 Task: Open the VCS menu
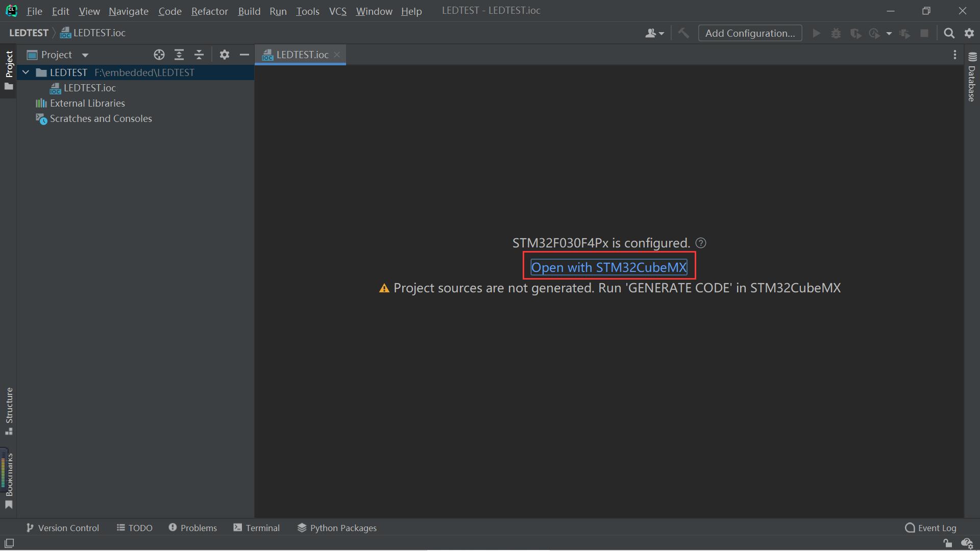(x=338, y=11)
